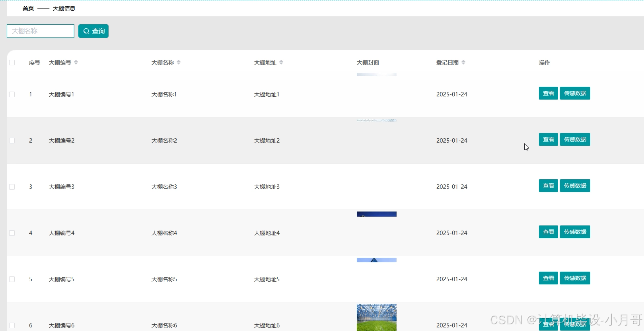Screen dimensions: 644x331
Task: Select the 2025-01-24 date in row 大棚编号2
Action: (x=452, y=141)
